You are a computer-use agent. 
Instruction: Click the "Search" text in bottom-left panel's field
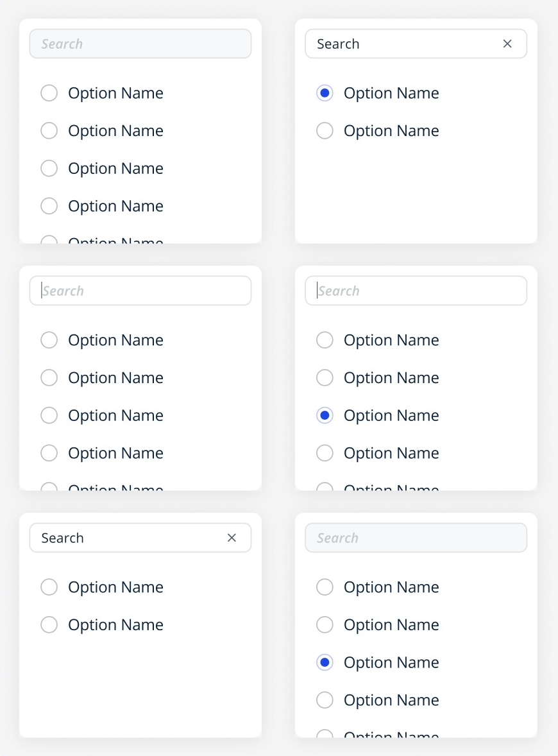(63, 538)
